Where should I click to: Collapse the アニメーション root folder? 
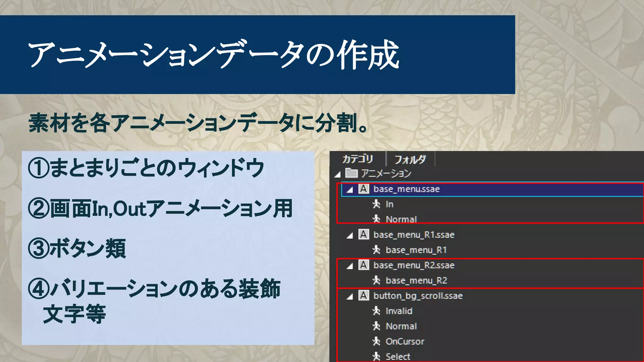pyautogui.click(x=338, y=174)
